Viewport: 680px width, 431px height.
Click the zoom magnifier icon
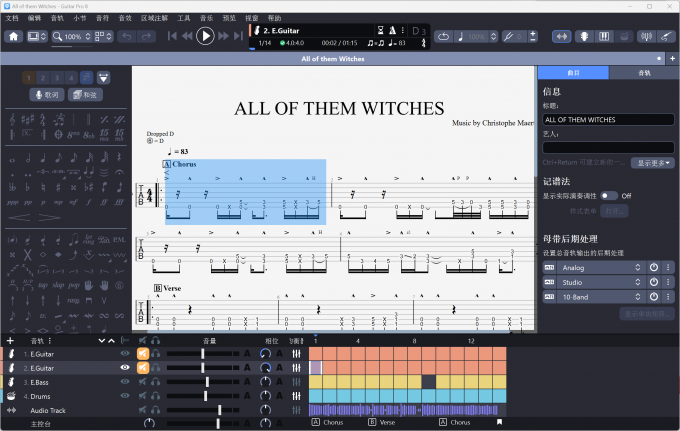pyautogui.click(x=58, y=36)
